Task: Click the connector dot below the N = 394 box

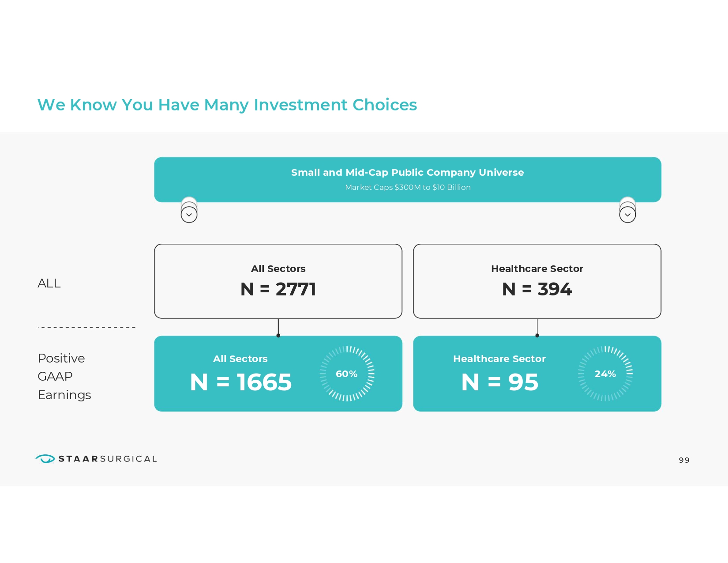Action: click(x=537, y=336)
